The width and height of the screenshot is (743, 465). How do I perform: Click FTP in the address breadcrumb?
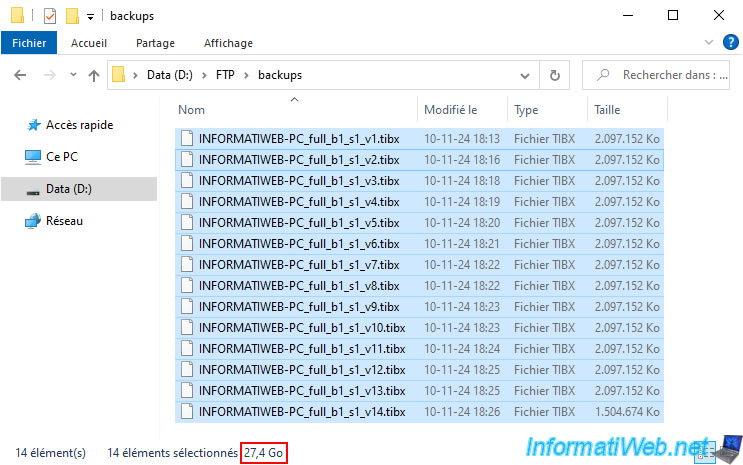click(x=226, y=75)
